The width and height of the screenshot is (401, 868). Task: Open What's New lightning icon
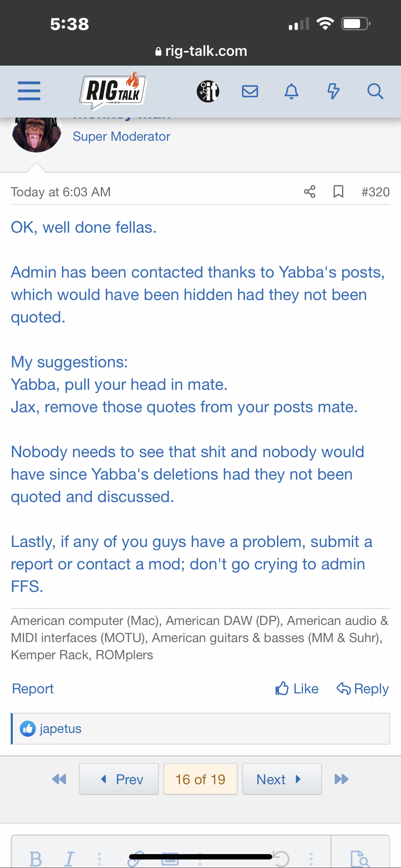[333, 91]
